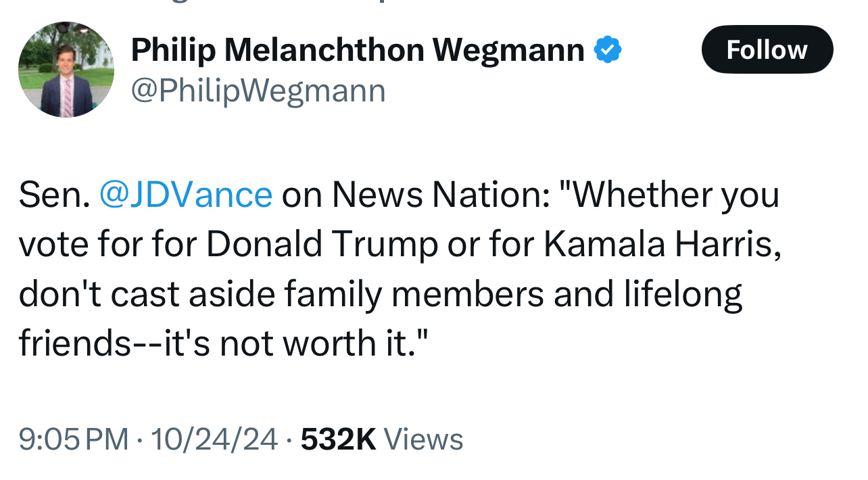Click the words "Donald Trump" in tweet

tap(322, 245)
